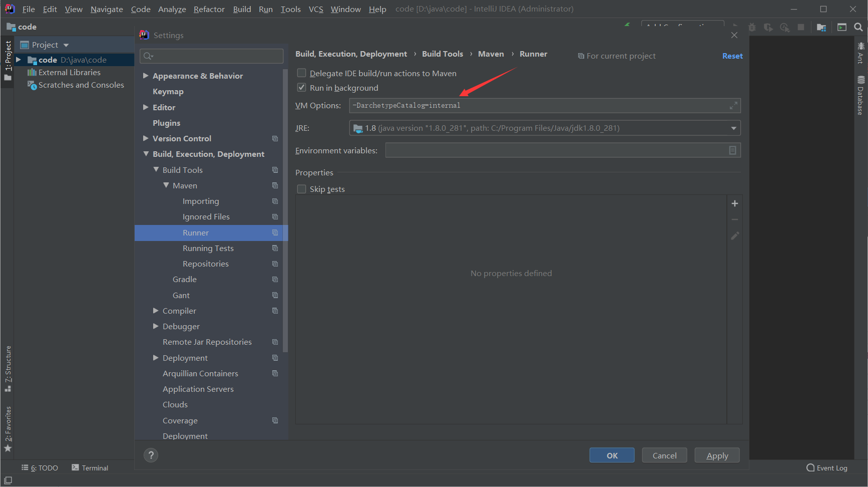868x487 pixels.
Task: Collapse Build, Execution, Deployment section
Action: point(146,154)
